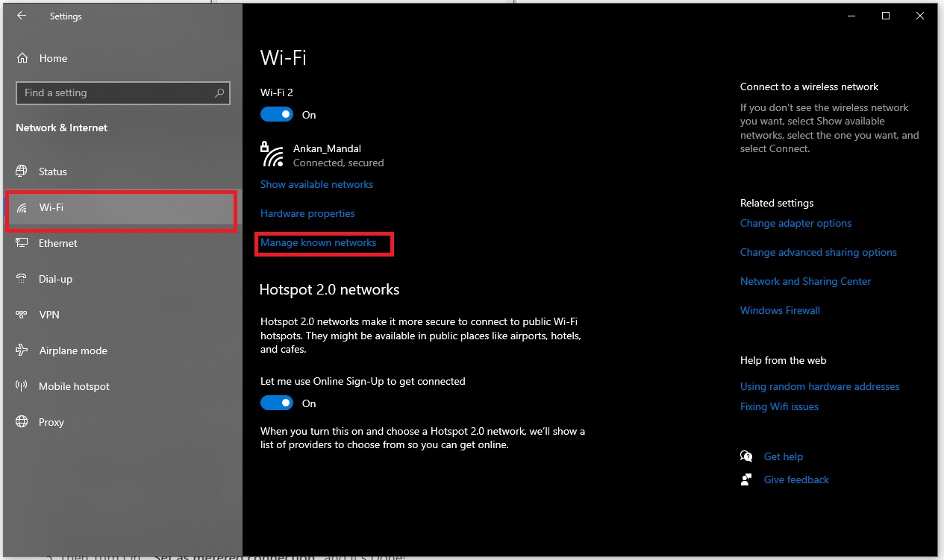Click the Find a setting search box
Viewport: 944px width, 560px height.
coord(122,92)
